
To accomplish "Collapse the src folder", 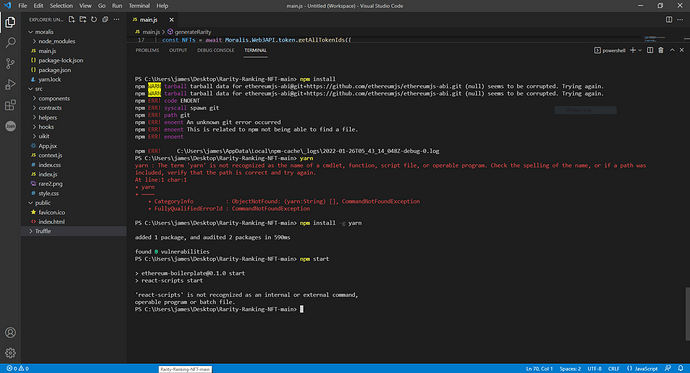I will coord(74,89).
